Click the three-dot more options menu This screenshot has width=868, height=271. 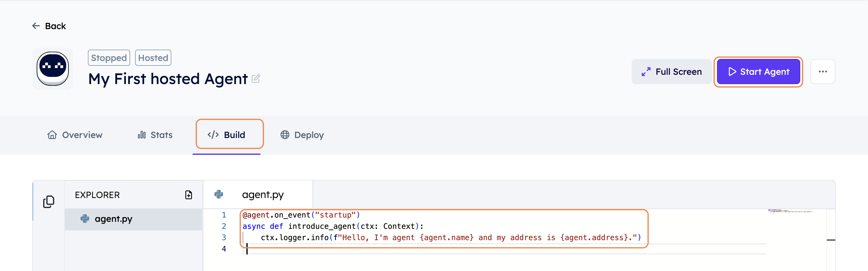point(822,71)
